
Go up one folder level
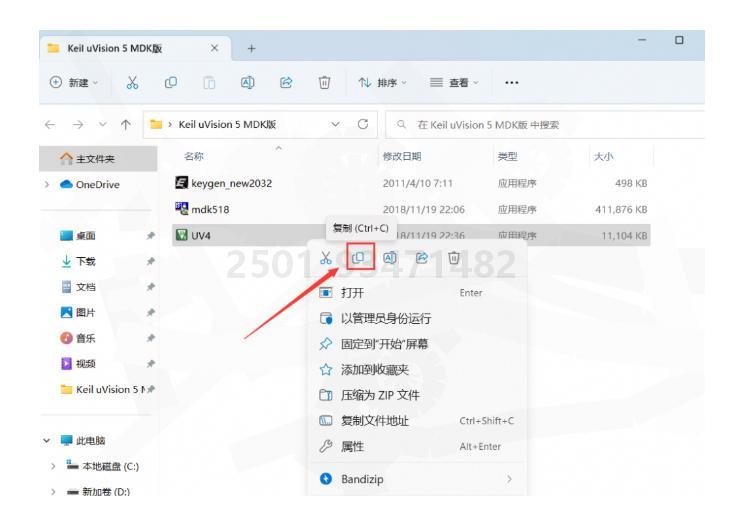point(126,125)
